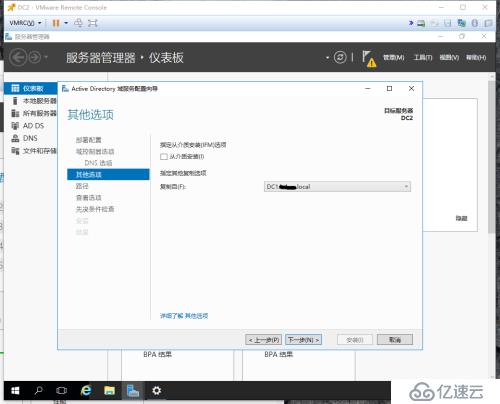Image resolution: width=500 pixels, height=404 pixels.
Task: Click the 上一步(P) button
Action: click(263, 340)
